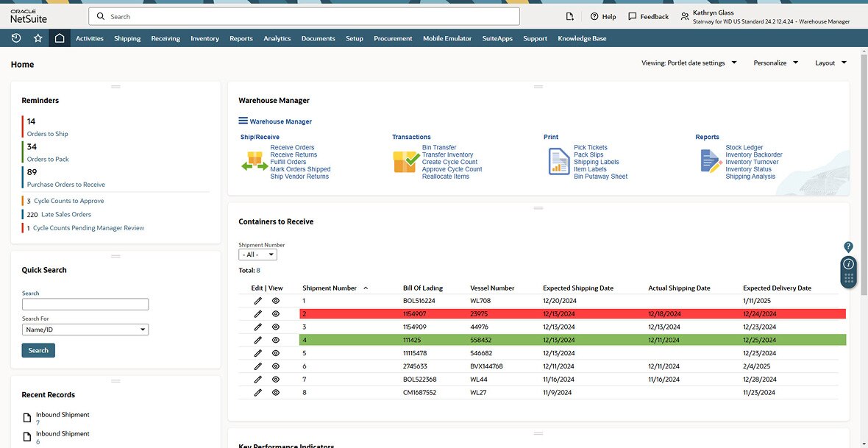Screen dimensions: 868x448
Task: Open the Recent Records clock icon
Action: (16, 38)
